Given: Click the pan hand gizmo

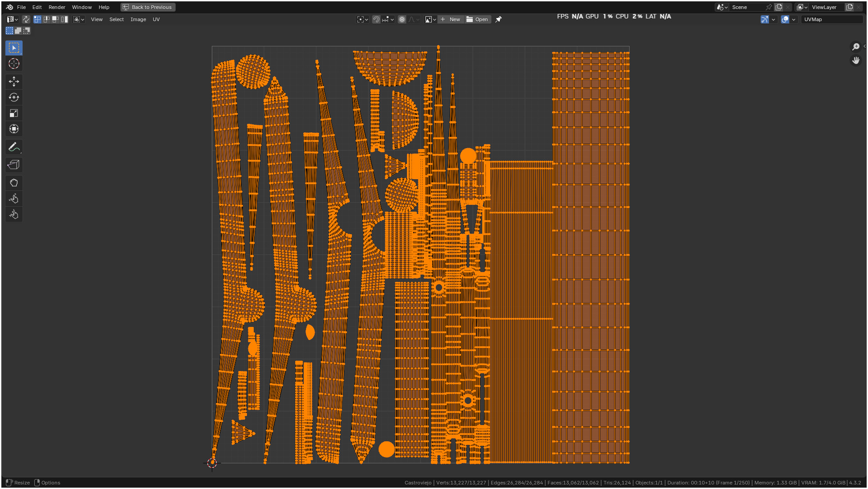Looking at the screenshot, I should (x=855, y=60).
